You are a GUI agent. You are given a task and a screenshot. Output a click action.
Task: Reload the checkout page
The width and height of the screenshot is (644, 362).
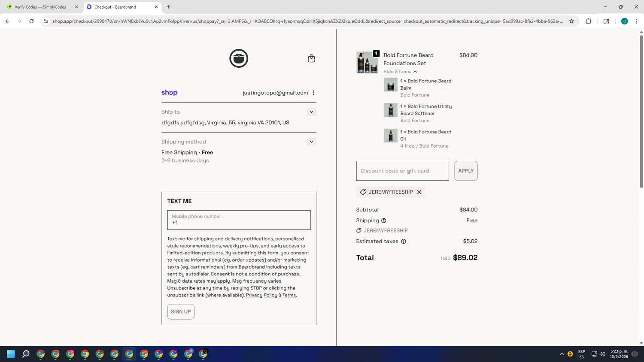tap(31, 21)
